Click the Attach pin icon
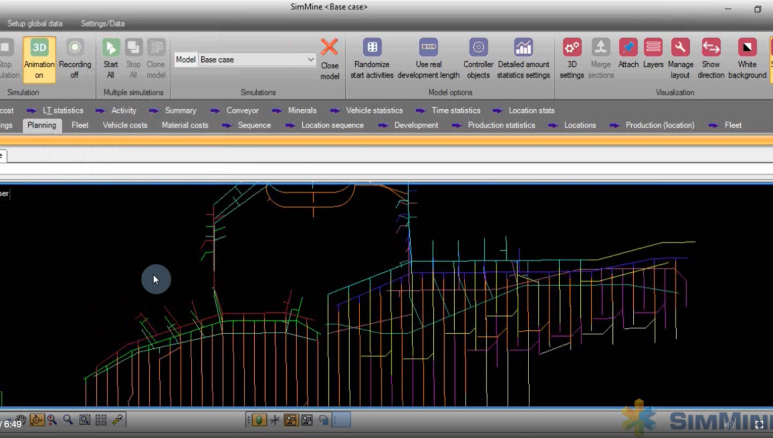 point(628,53)
